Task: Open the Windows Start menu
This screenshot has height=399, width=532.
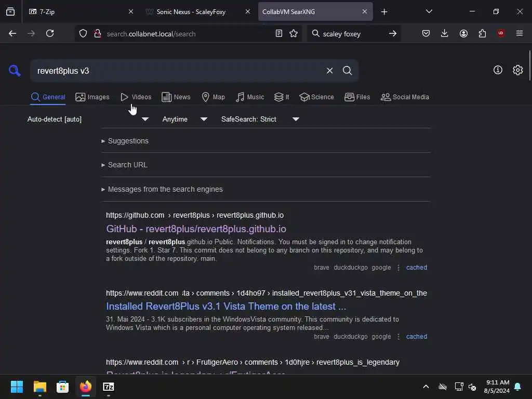Action: [17, 387]
